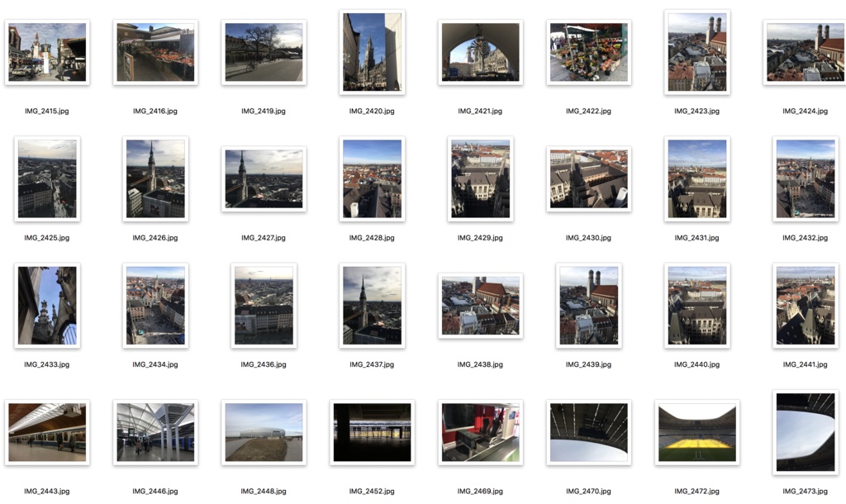This screenshot has height=504, width=846.
Task: Click the label IMG_2436.jpg
Action: 264,364
